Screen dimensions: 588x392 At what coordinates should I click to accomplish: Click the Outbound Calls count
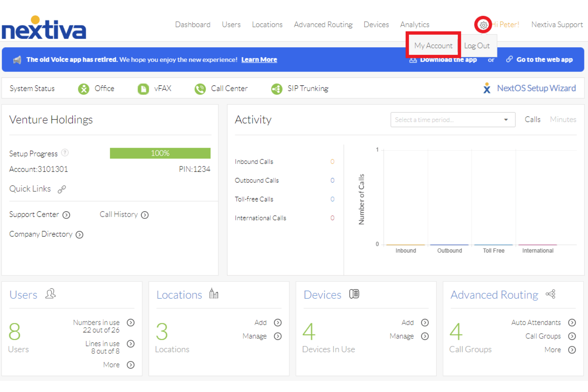coord(332,180)
